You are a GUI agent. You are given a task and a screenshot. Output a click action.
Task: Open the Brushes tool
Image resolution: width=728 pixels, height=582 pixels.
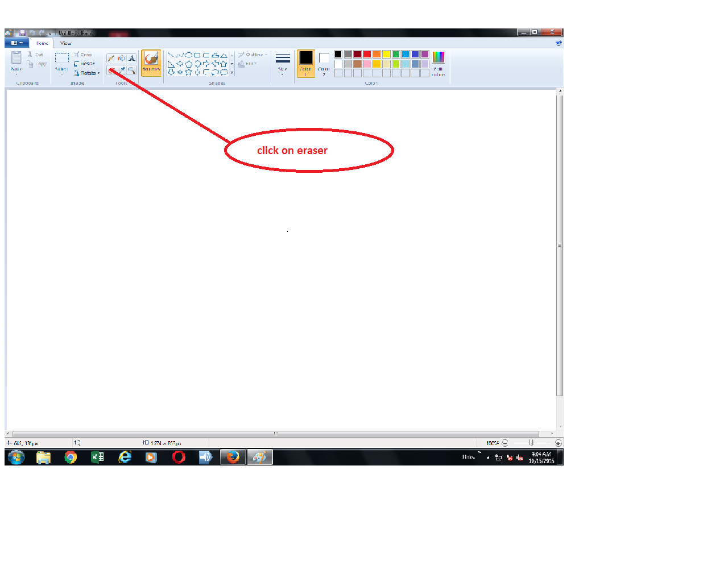(151, 61)
